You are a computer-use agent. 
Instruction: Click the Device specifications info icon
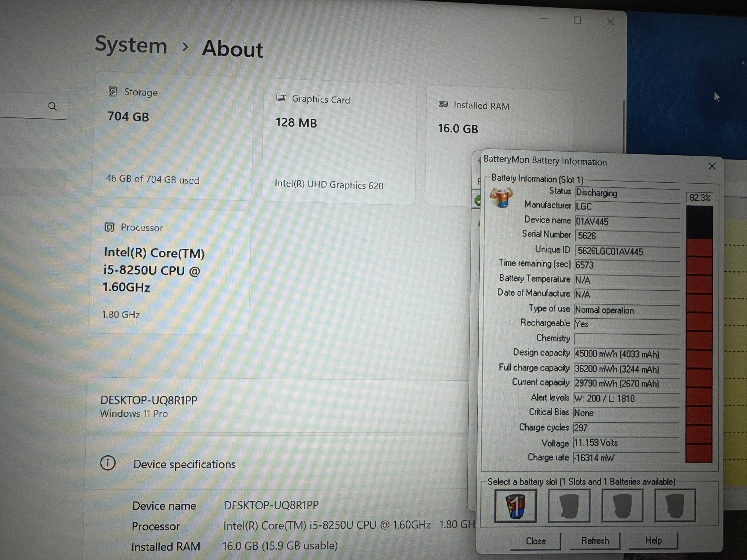coord(108,463)
